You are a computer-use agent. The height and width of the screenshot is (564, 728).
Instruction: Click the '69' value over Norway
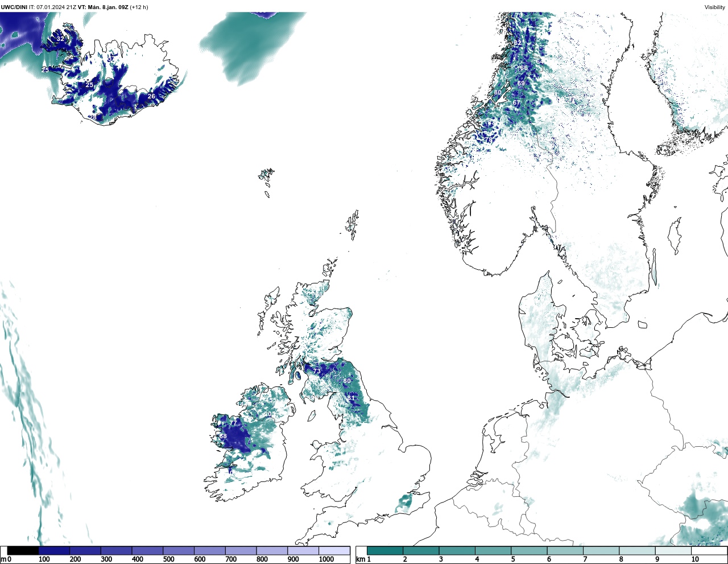[521, 84]
